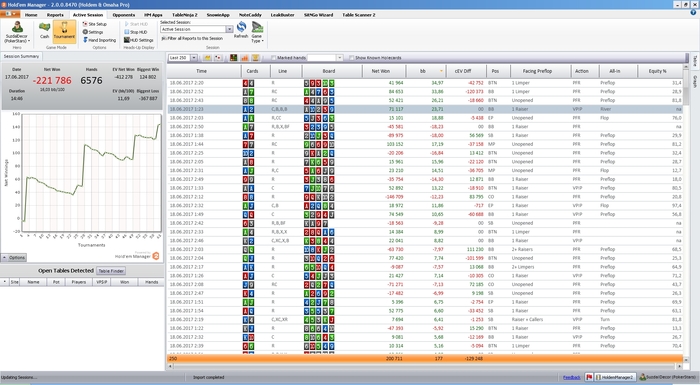The image size is (700, 385).
Task: Toggle Show Known Holecards checkbox
Action: [x=351, y=58]
